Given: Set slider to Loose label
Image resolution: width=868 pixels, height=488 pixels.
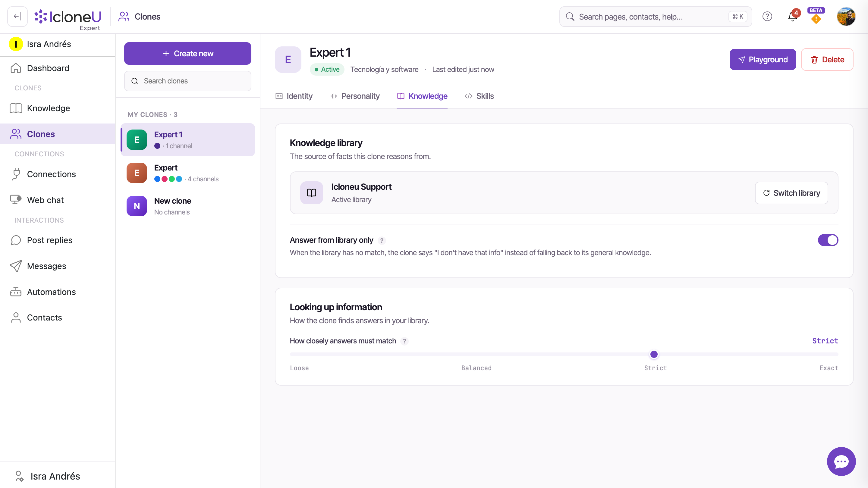Looking at the screenshot, I should pos(299,368).
